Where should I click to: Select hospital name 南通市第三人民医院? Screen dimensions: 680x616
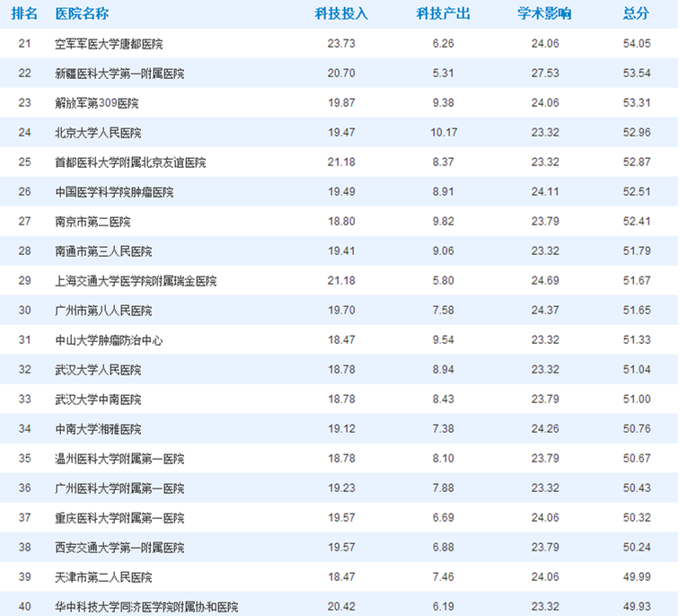coord(103,251)
